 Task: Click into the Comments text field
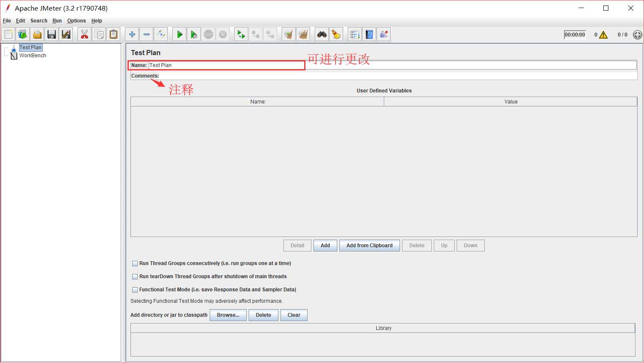(398, 76)
